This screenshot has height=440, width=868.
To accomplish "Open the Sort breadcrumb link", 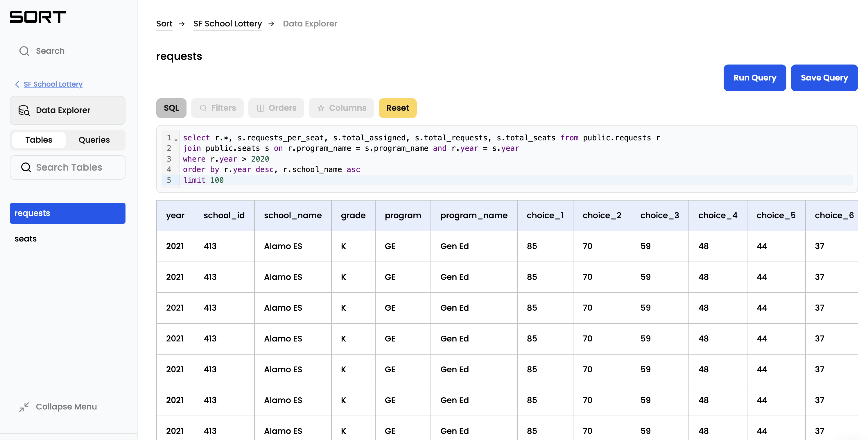I will [164, 24].
